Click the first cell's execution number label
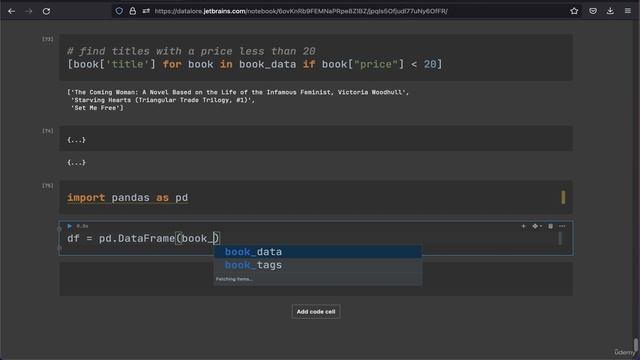This screenshot has width=640, height=360. point(47,39)
